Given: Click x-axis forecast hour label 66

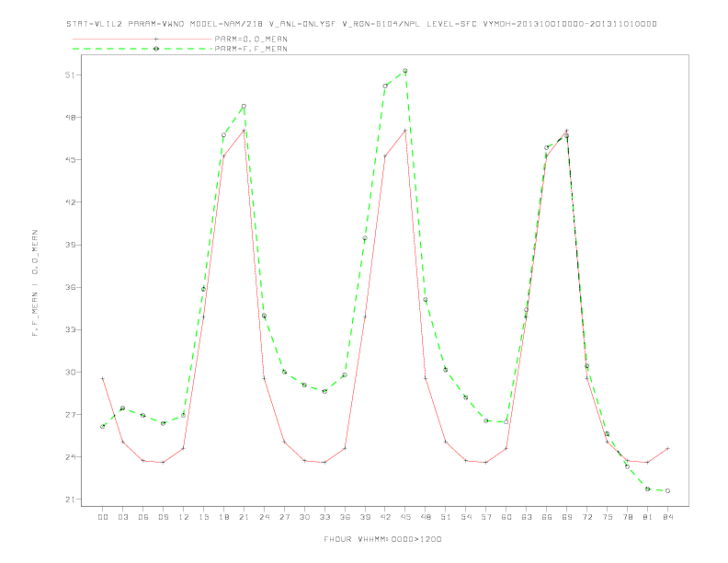Looking at the screenshot, I should point(547,517).
